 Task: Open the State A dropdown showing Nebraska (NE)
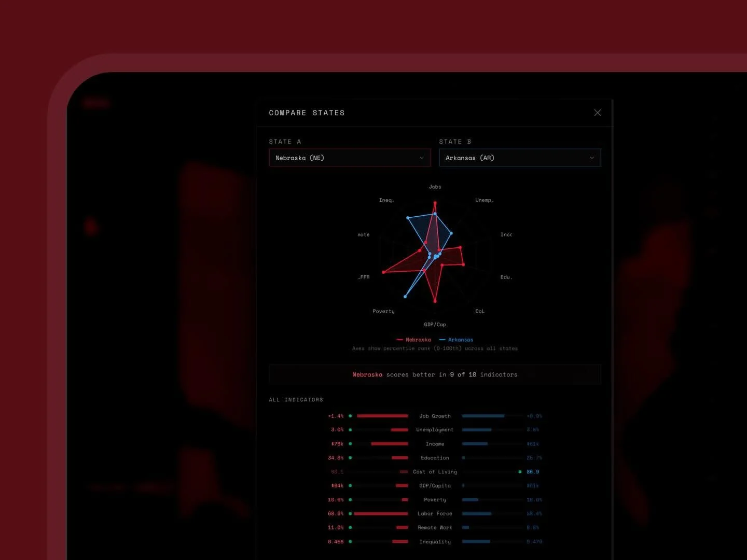coord(350,158)
